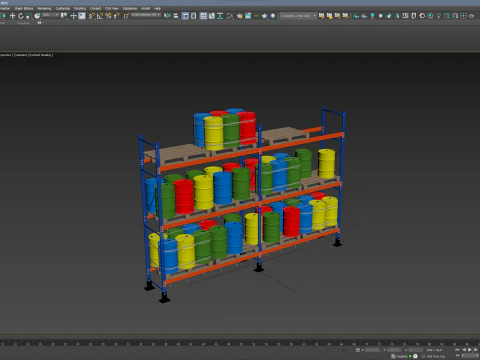The height and width of the screenshot is (360, 480).
Task: Activate the Select and Rotate tool
Action: point(21,16)
